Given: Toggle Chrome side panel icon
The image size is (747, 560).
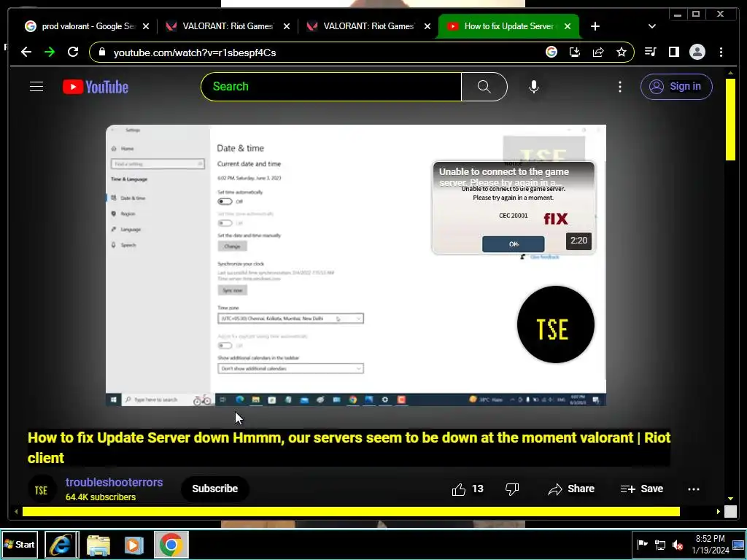Looking at the screenshot, I should tap(673, 52).
